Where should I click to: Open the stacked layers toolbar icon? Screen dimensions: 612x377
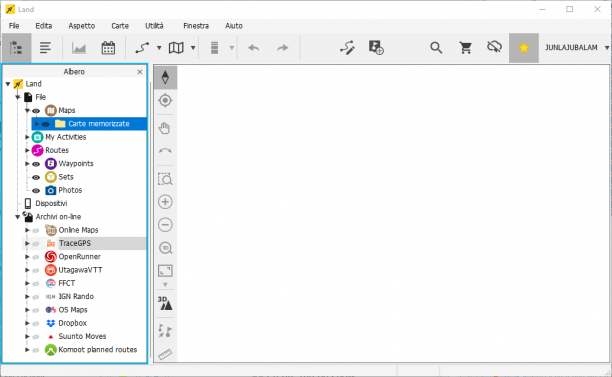[214, 48]
